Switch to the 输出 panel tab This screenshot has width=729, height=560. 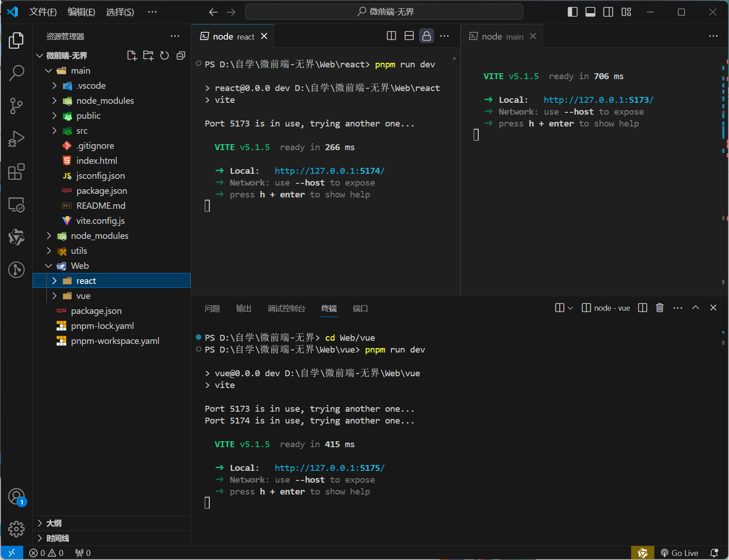244,308
